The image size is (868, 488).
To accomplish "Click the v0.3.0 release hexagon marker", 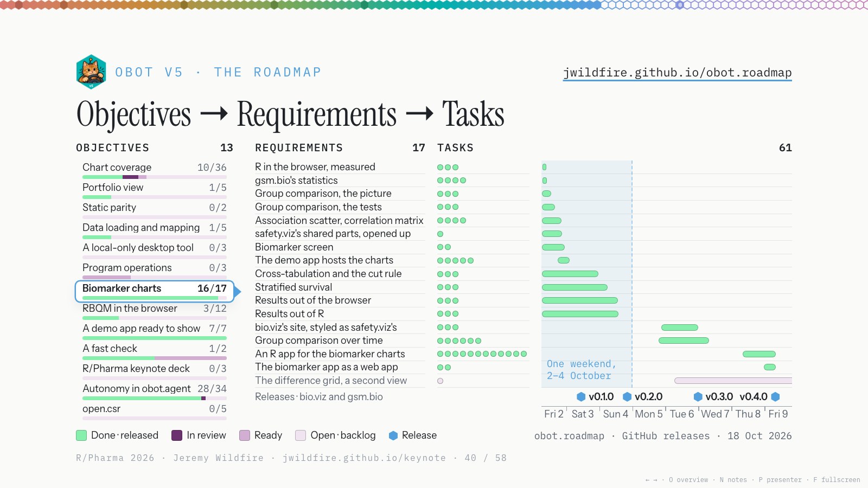I will (x=698, y=396).
